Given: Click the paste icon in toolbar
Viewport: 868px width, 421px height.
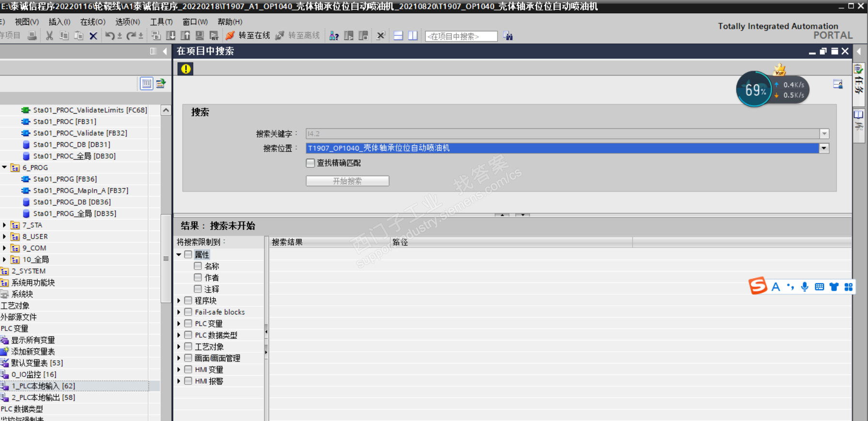Looking at the screenshot, I should [78, 36].
